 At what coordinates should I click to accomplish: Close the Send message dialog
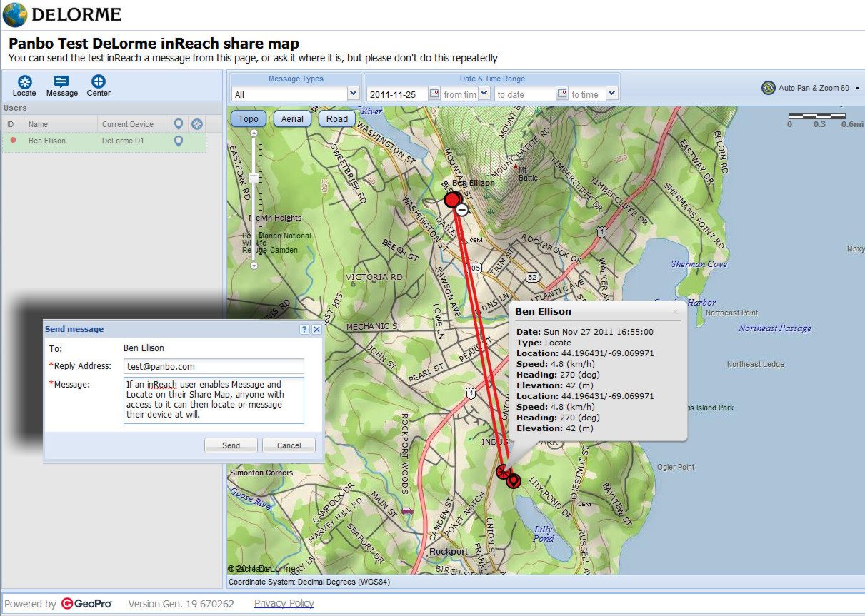pos(316,329)
